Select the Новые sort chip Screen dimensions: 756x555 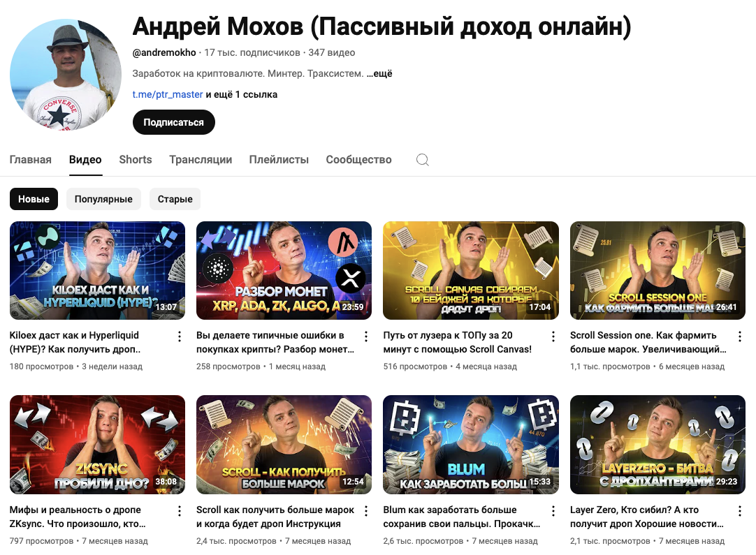pos(34,199)
